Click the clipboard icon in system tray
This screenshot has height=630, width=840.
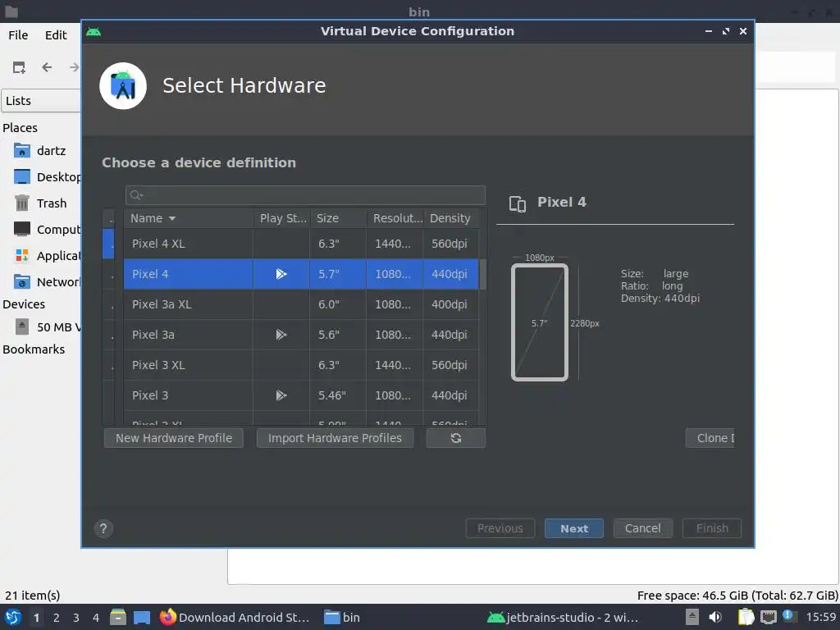[x=746, y=617]
